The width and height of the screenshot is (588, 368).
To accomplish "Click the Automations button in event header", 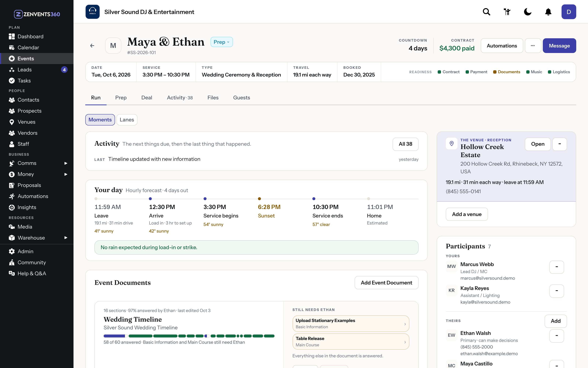I will [x=502, y=45].
